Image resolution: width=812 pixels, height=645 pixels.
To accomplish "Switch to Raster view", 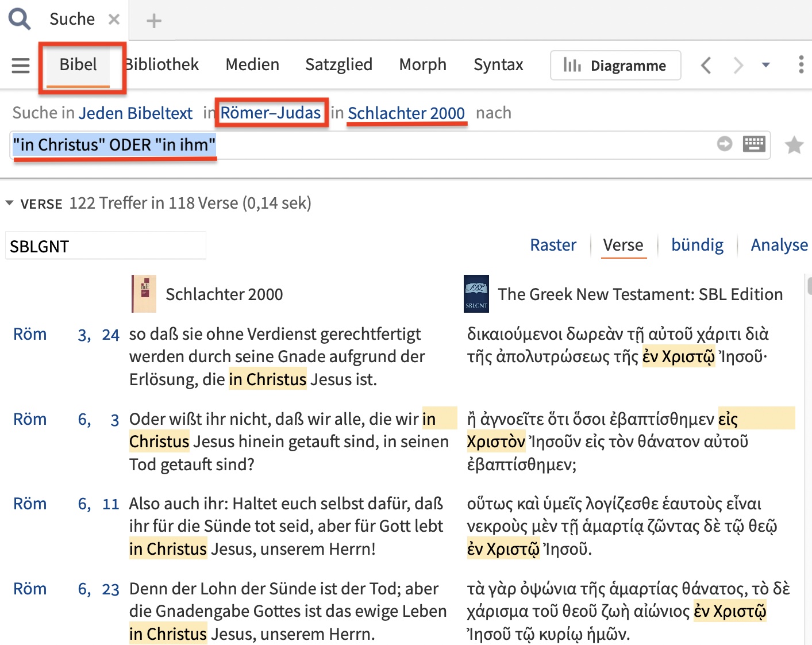I will click(553, 245).
